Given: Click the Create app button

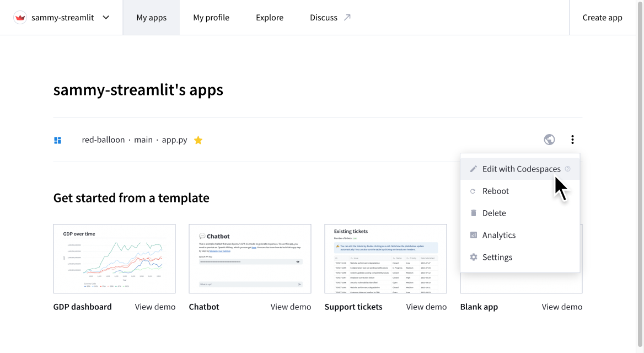Looking at the screenshot, I should coord(602,17).
